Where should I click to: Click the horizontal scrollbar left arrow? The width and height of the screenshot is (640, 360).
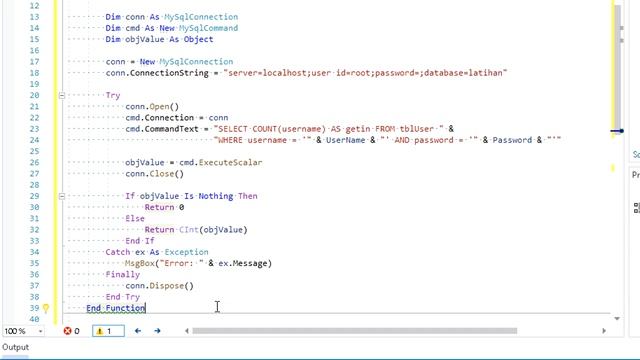point(187,331)
